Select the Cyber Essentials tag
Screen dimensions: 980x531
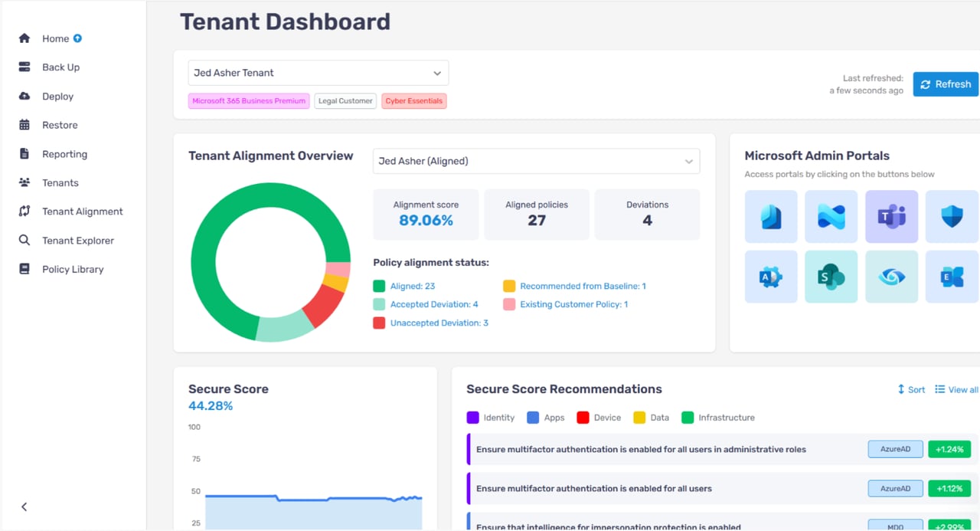[x=414, y=101]
